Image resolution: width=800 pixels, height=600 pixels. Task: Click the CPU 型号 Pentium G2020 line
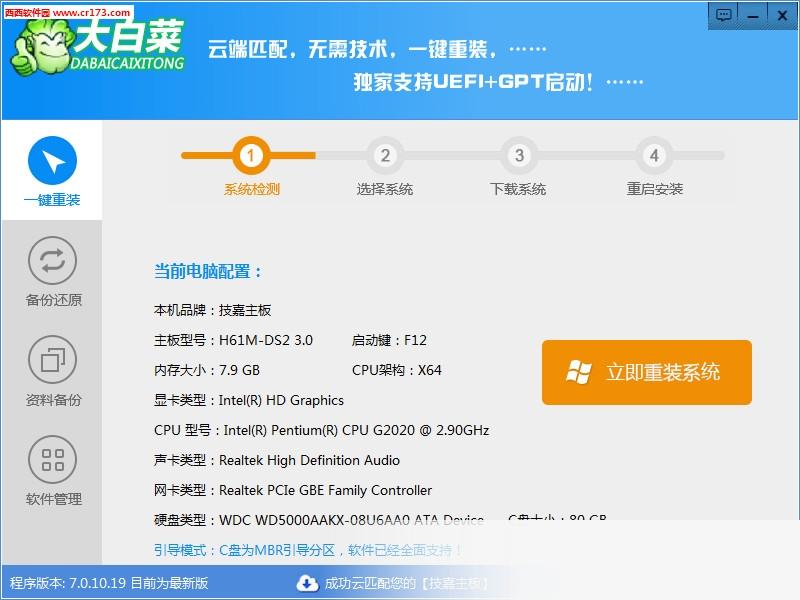pyautogui.click(x=321, y=431)
